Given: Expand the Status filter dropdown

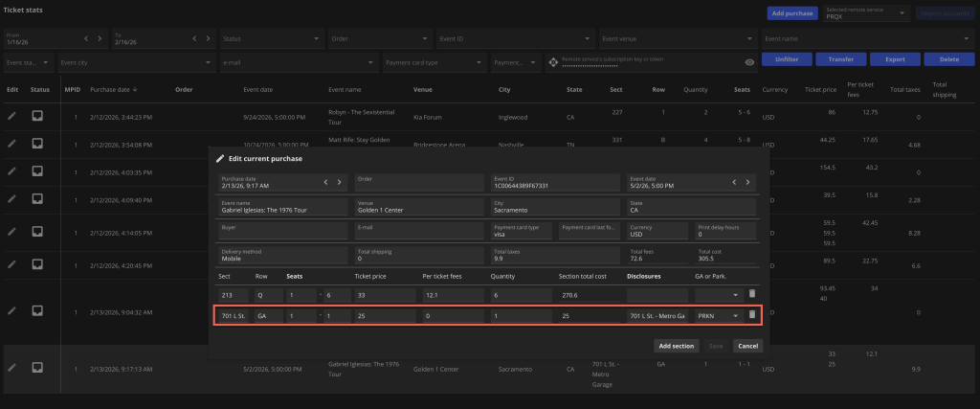Looking at the screenshot, I should coord(316,39).
